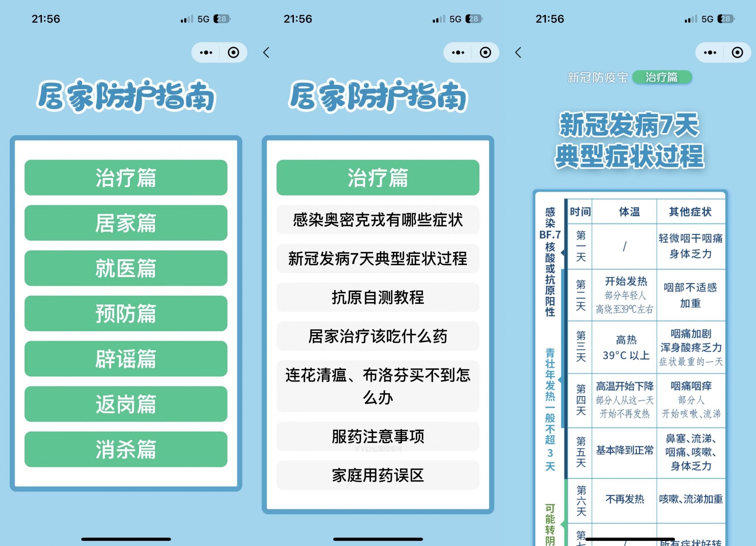Viewport: 756px width, 546px height.
Task: Open 家庭用药误区 article
Action: [x=378, y=475]
